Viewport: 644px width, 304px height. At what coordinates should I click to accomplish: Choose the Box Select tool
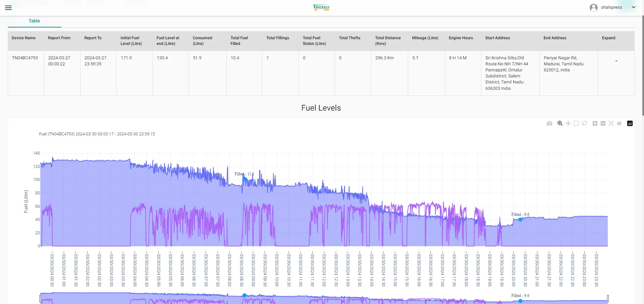(576, 123)
